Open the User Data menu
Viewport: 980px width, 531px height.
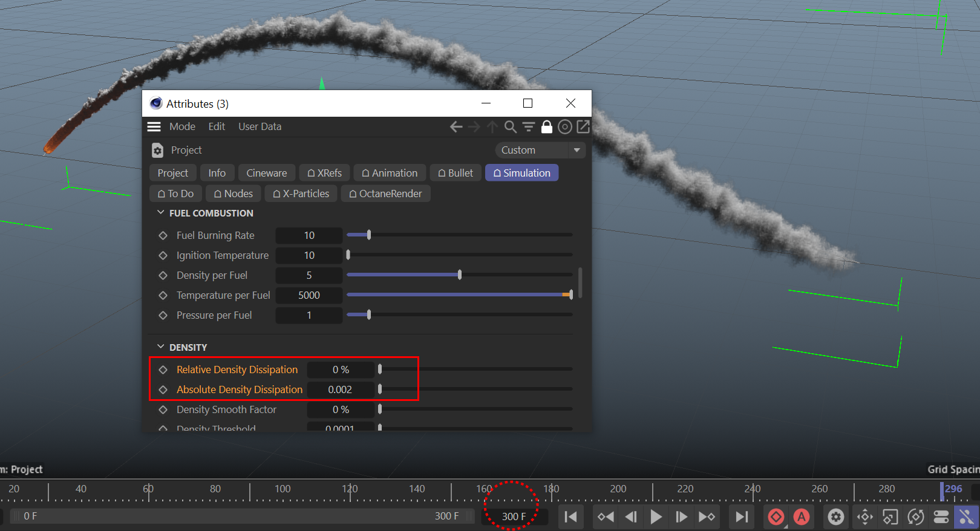[260, 126]
